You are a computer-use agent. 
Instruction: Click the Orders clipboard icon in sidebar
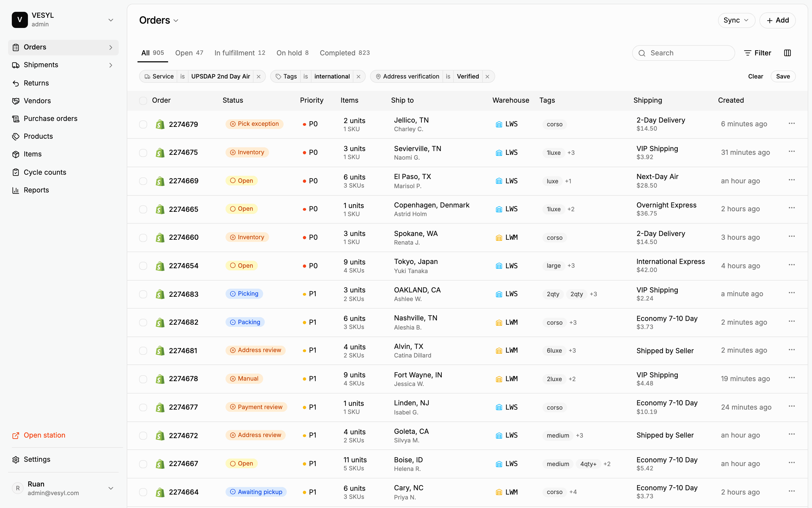click(16, 47)
